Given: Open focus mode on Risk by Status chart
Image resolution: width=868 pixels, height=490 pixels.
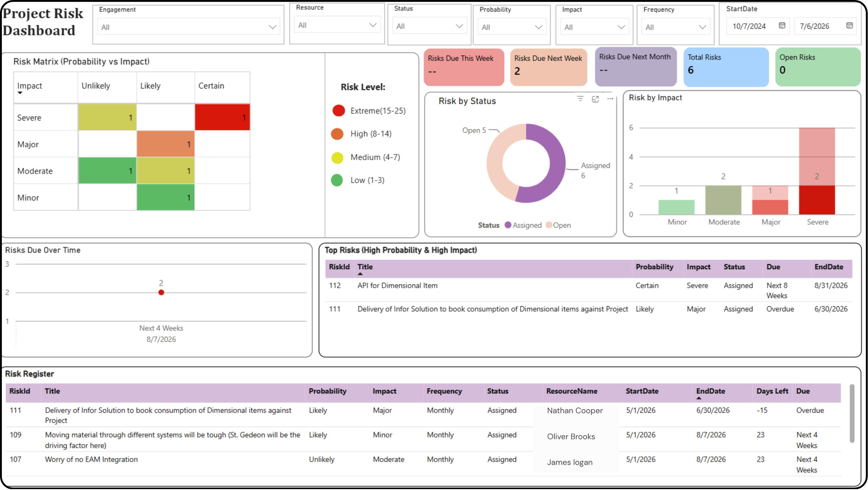Looking at the screenshot, I should pos(595,99).
